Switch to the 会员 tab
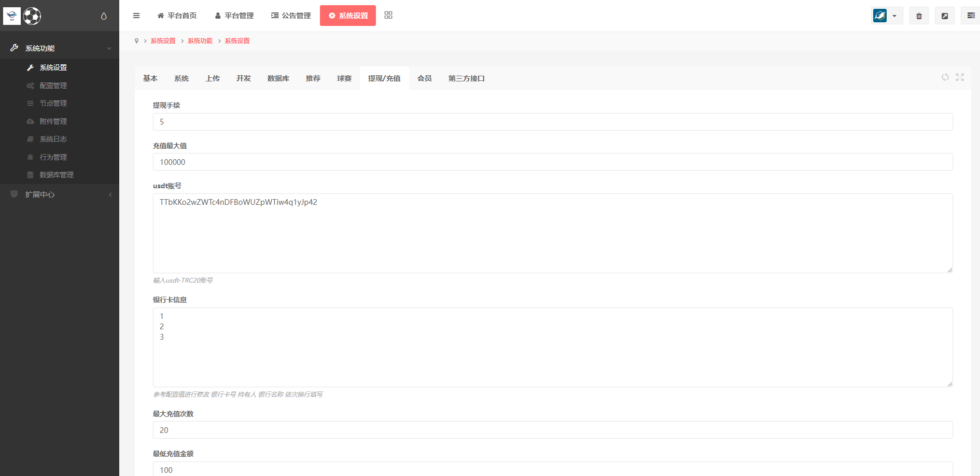Image resolution: width=980 pixels, height=476 pixels. (424, 78)
